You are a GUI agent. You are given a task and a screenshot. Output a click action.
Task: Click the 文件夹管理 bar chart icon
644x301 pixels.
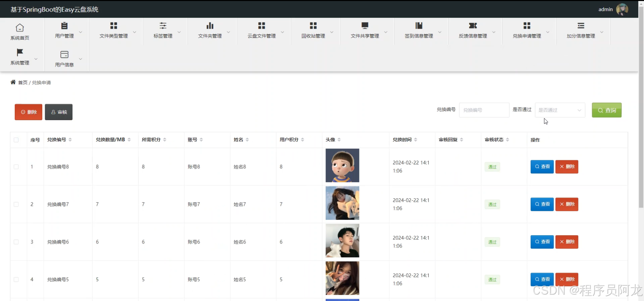(210, 26)
